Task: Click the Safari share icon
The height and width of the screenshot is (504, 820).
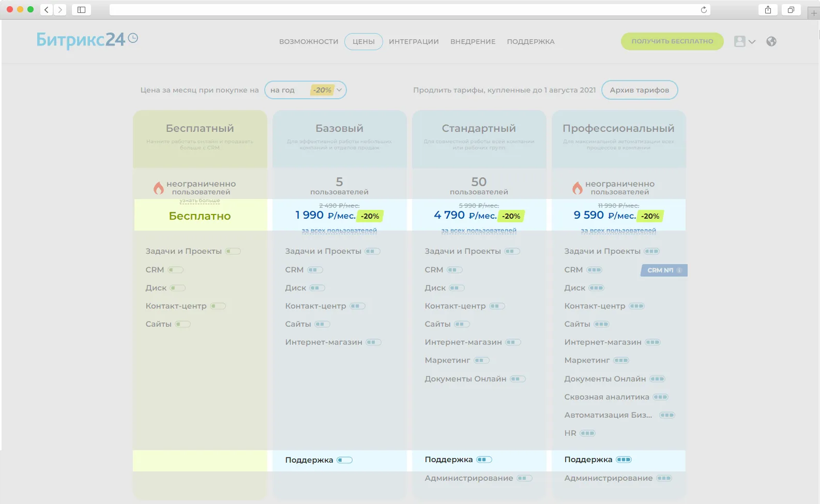Action: tap(768, 10)
